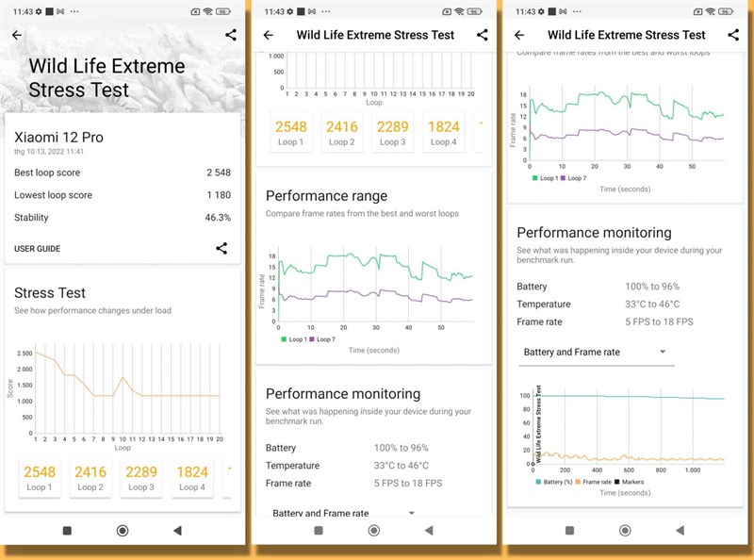Screen dimensions: 754x560
Task: Tap Loop 7 purple legend, middle phone
Action: [322, 339]
